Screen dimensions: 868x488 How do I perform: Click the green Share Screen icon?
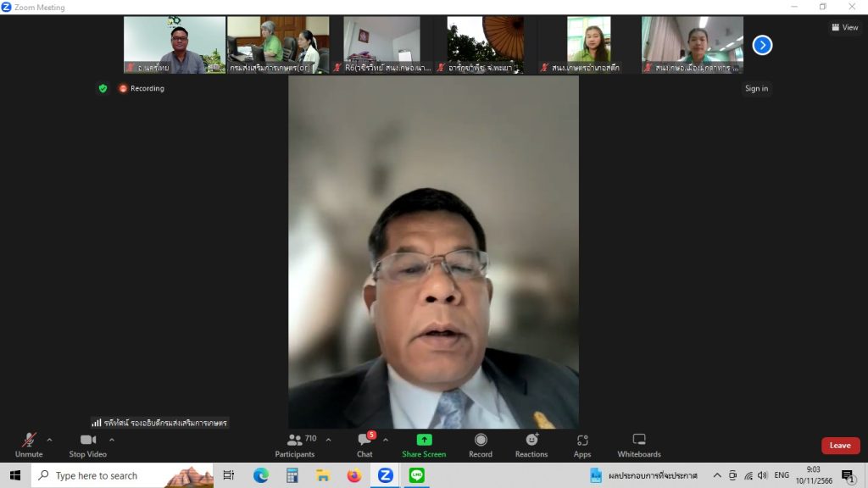(x=424, y=440)
